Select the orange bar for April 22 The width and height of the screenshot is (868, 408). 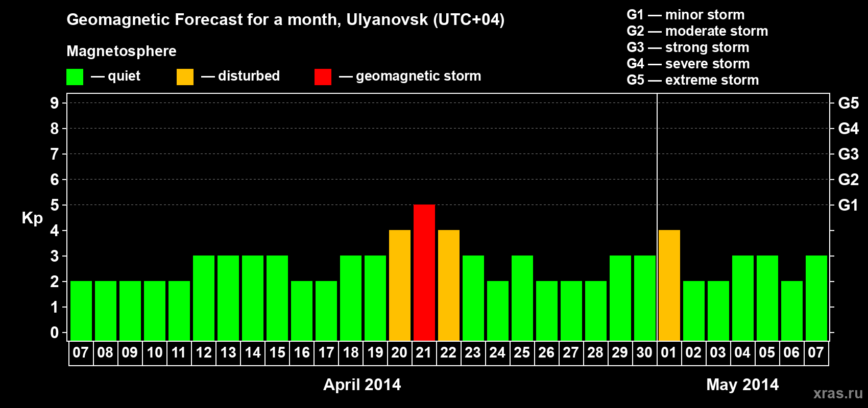449,285
